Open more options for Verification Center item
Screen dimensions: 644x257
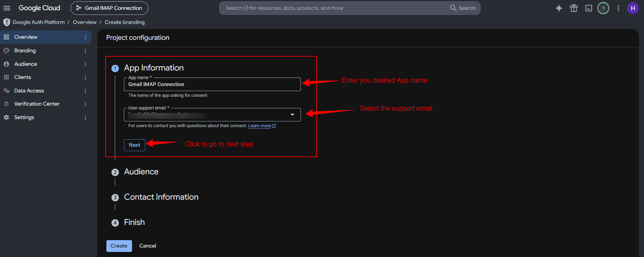point(85,104)
